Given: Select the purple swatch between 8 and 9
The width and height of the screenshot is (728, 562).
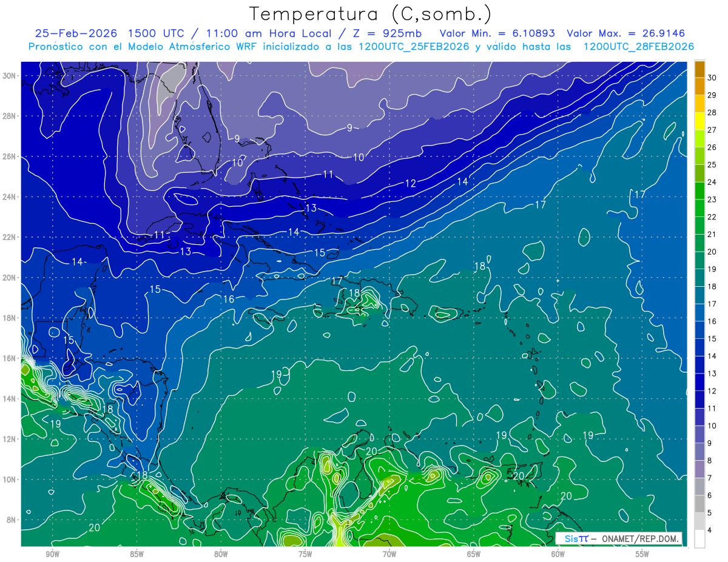Looking at the screenshot, I should [699, 452].
